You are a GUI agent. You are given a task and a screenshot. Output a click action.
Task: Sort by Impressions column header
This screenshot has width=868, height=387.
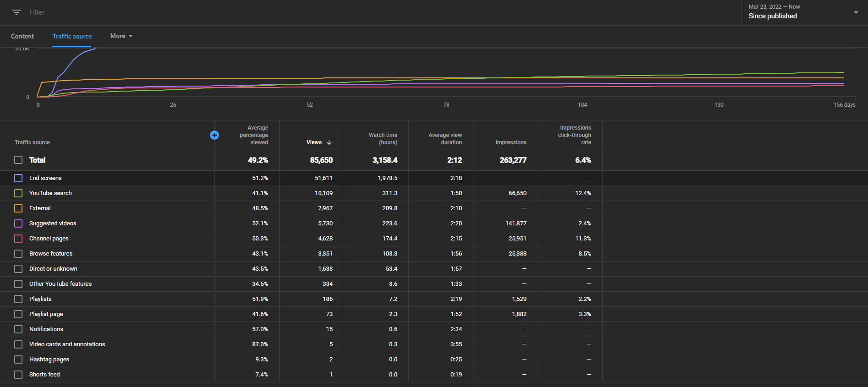pos(511,142)
